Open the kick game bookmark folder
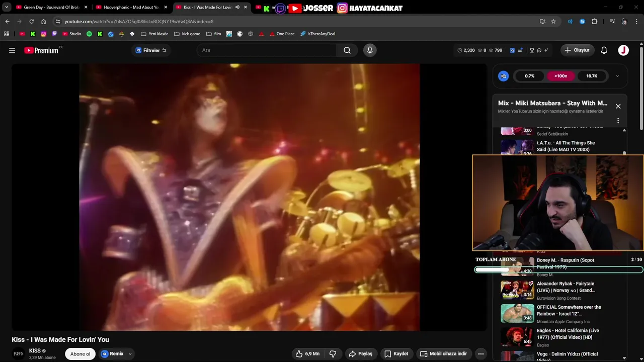 point(187,34)
